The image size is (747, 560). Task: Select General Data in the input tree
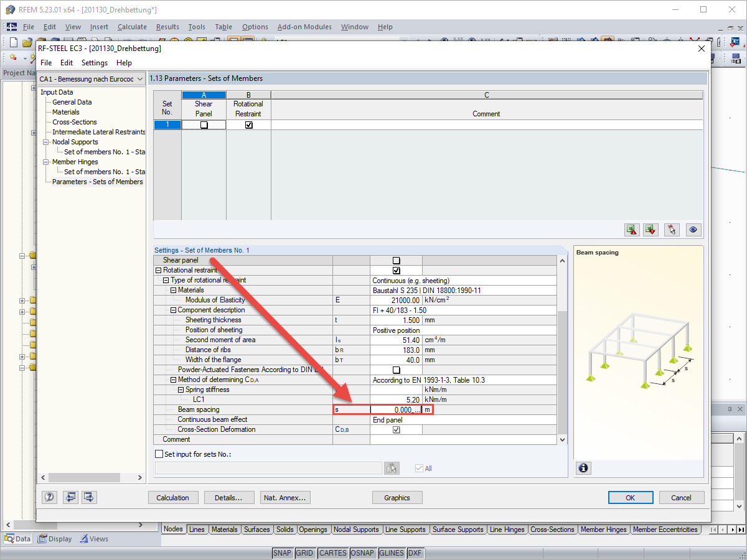click(72, 102)
